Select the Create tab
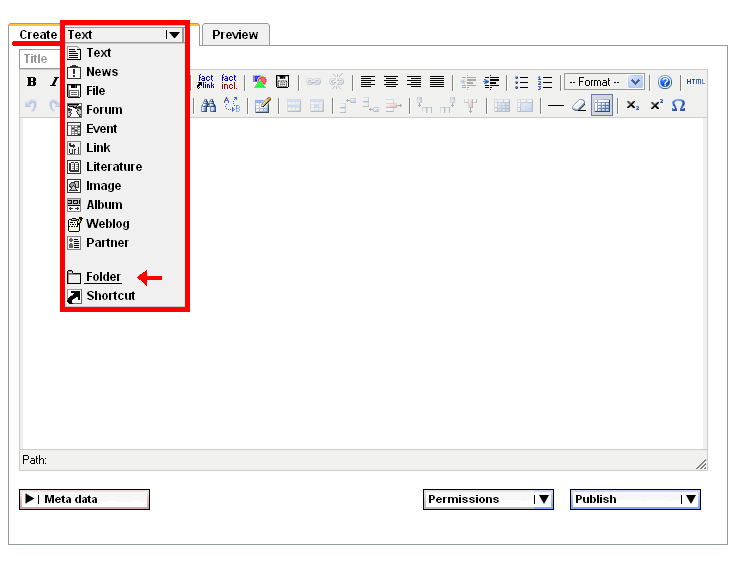The image size is (747, 578). click(x=38, y=35)
